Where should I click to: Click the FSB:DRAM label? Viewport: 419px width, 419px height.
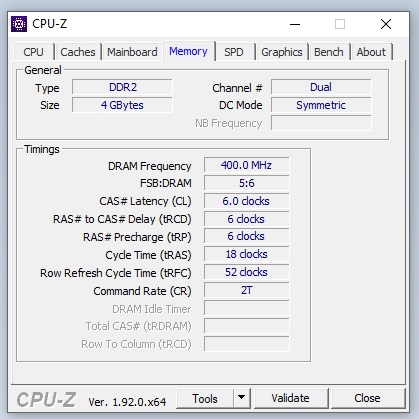pos(166,183)
